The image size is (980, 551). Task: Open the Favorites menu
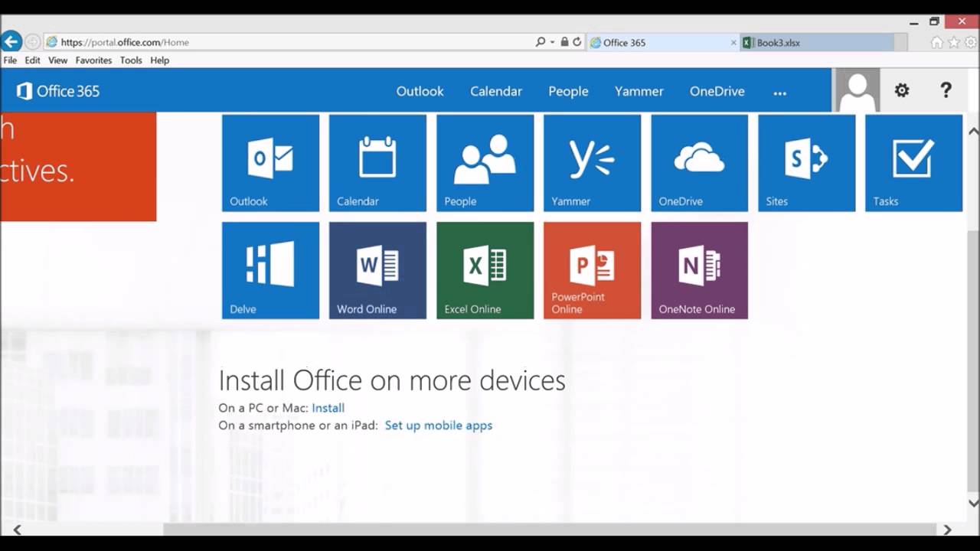[93, 60]
